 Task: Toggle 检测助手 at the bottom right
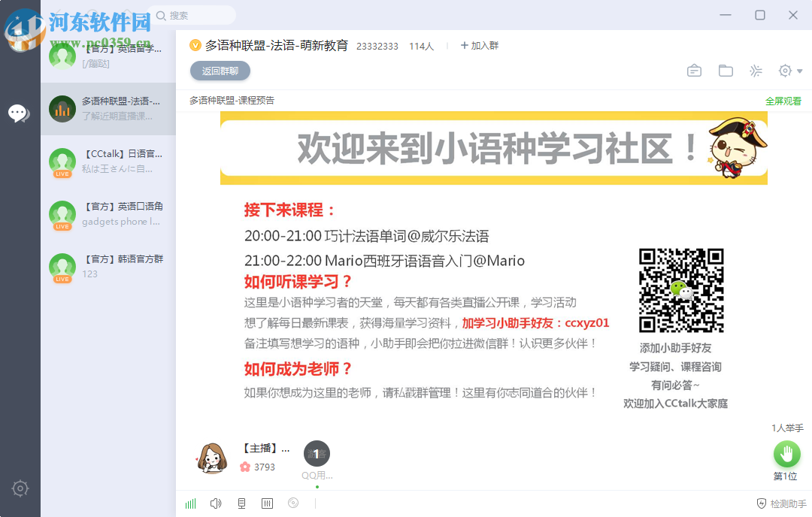(780, 503)
